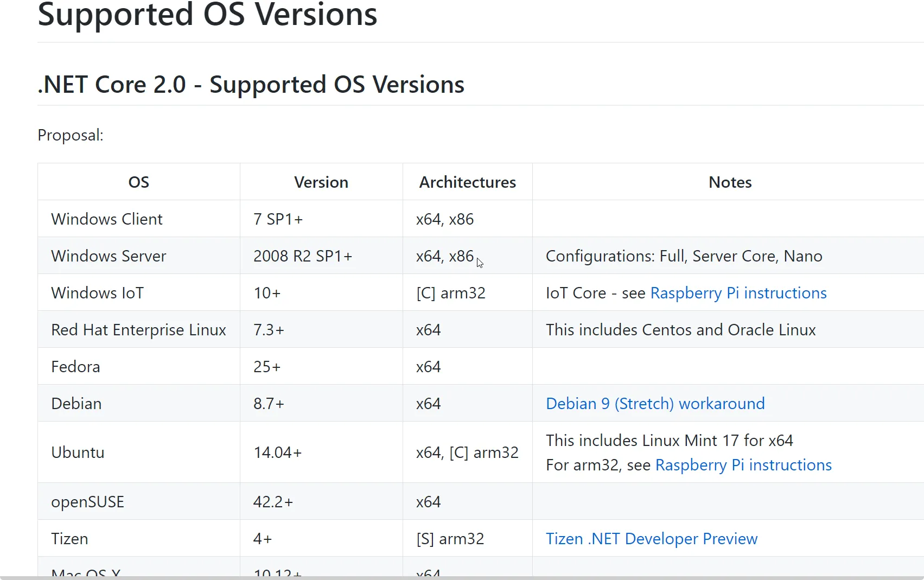The height and width of the screenshot is (580, 924).
Task: Click the top Supported OS Versions page title
Action: 207,15
